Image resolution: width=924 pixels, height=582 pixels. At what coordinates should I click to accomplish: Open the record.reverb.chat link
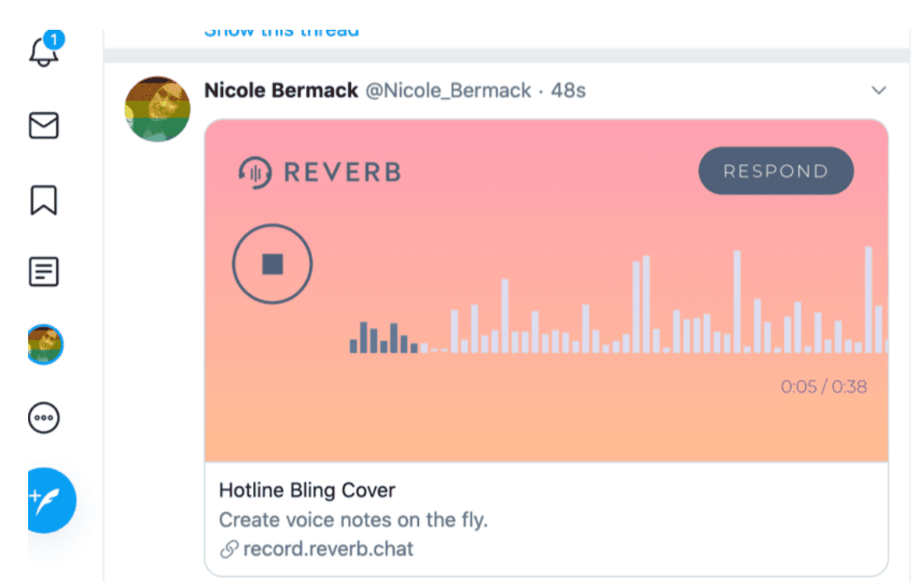point(328,549)
